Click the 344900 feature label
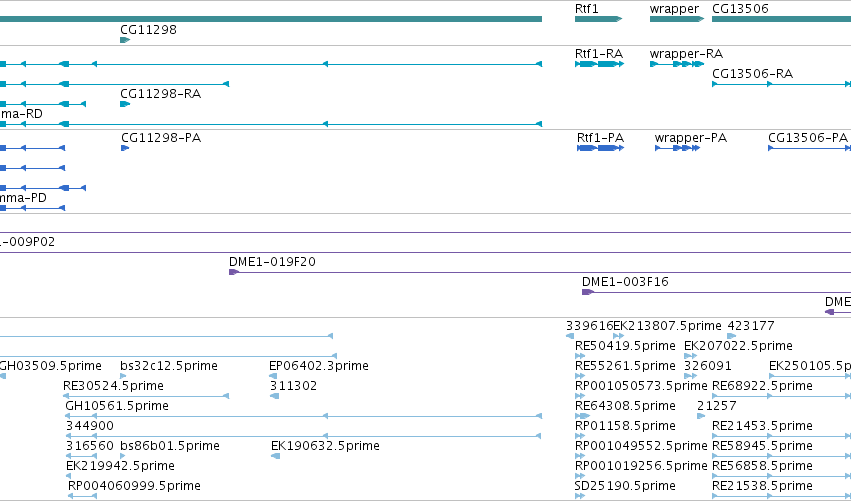 (x=90, y=426)
